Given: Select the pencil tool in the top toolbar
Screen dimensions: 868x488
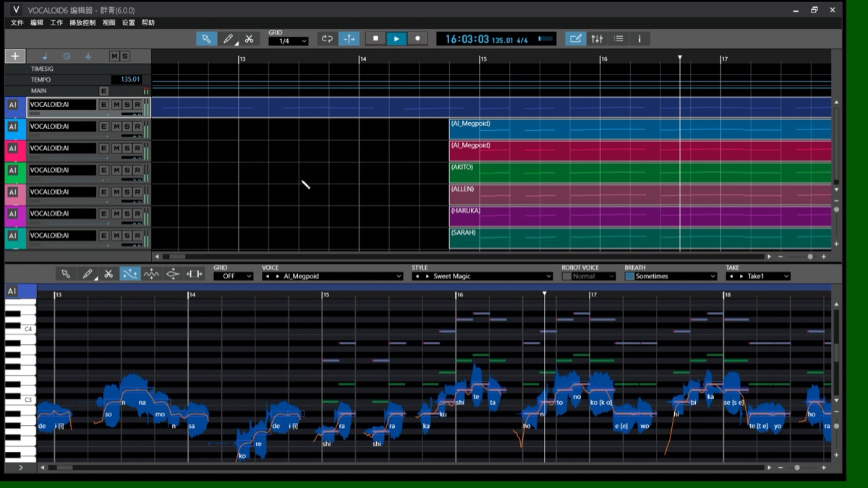Looking at the screenshot, I should pos(228,39).
